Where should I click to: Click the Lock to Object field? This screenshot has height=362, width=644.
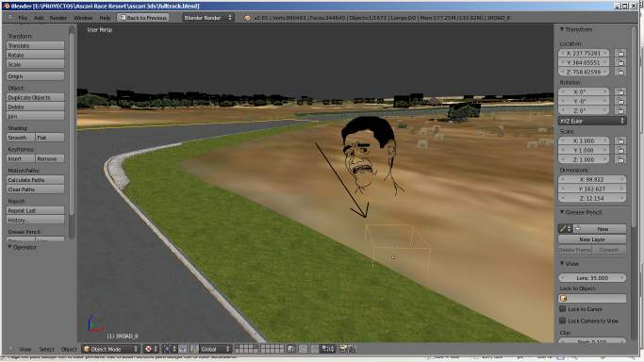tap(592, 299)
